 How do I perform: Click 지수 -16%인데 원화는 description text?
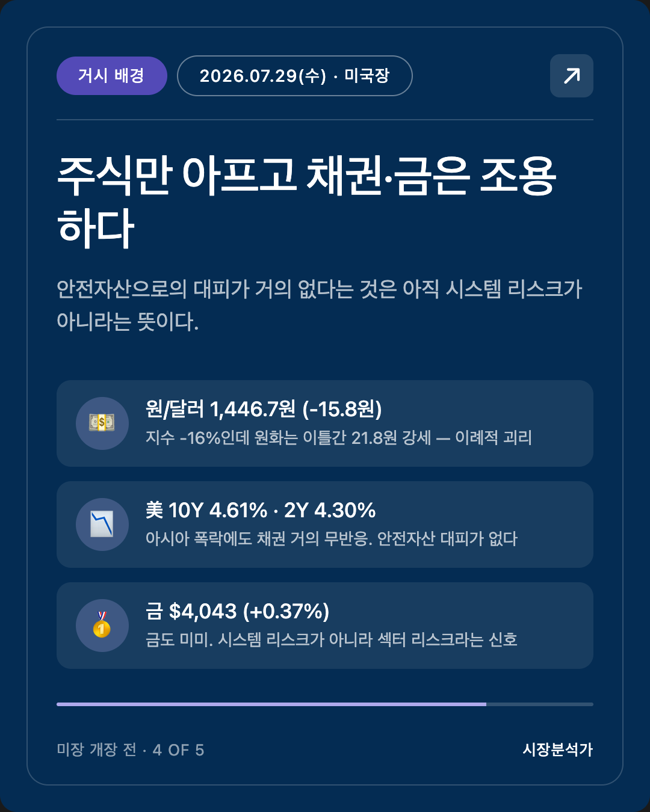click(339, 437)
